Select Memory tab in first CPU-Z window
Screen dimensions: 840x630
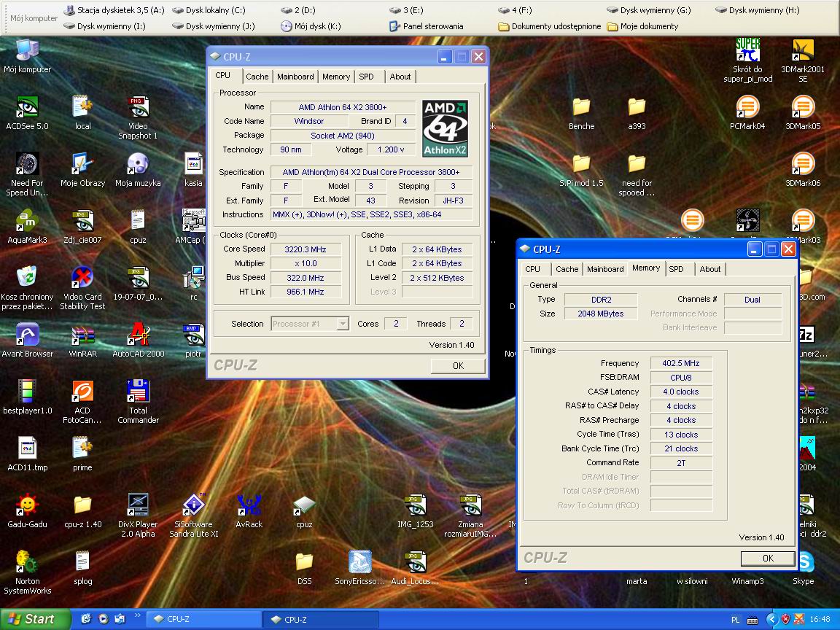(x=336, y=77)
